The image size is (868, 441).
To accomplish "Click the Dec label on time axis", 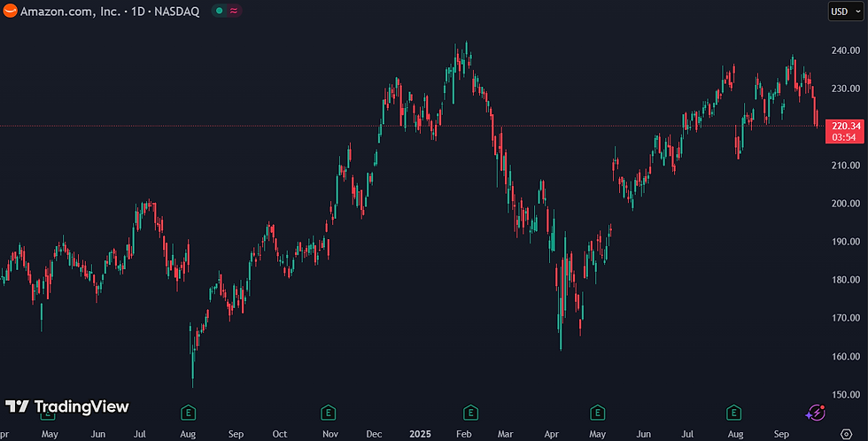I will [x=374, y=434].
